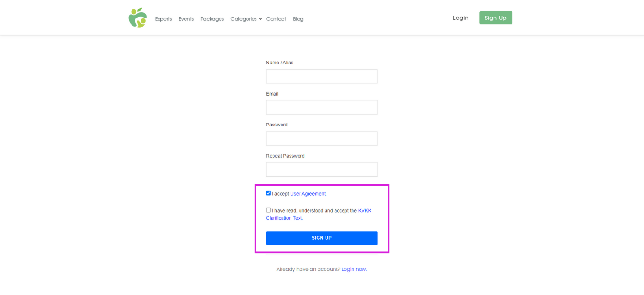
Task: Open the User Agreement link
Action: (309, 194)
